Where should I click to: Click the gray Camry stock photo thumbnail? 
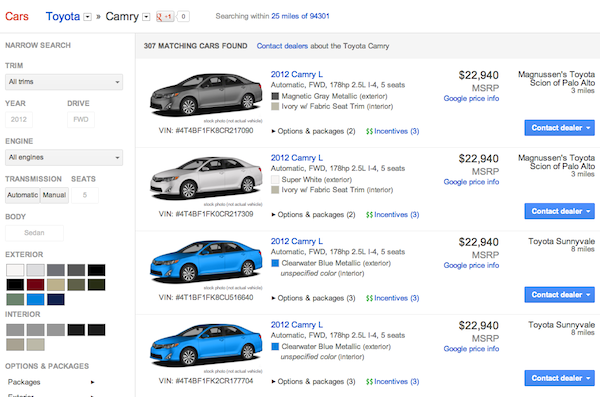click(x=206, y=95)
